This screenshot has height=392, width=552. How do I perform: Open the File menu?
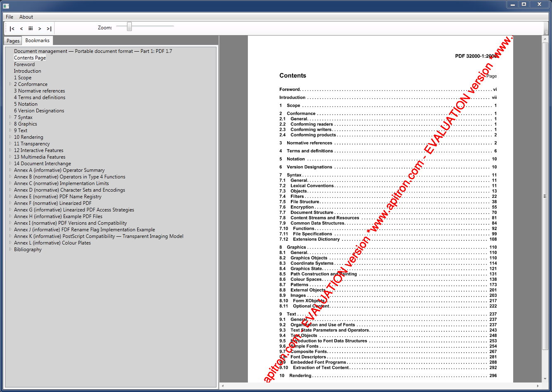9,17
